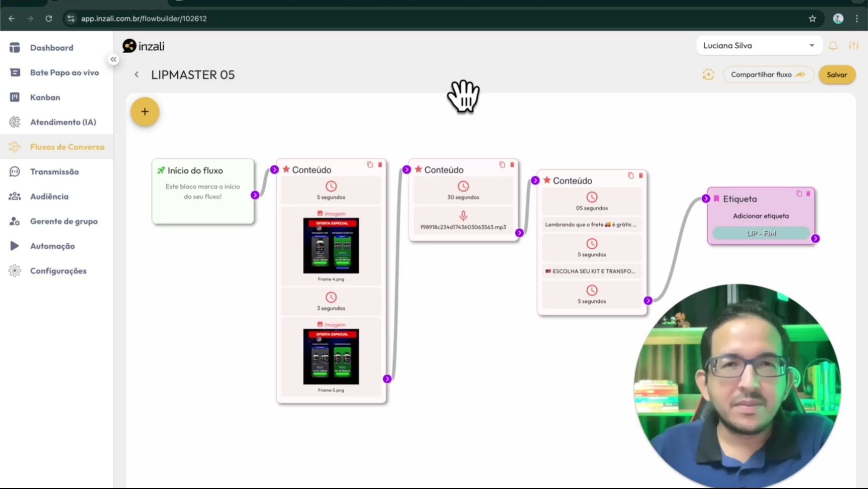Click input connector of third Conteúdo block
The width and height of the screenshot is (868, 489).
pyautogui.click(x=535, y=180)
